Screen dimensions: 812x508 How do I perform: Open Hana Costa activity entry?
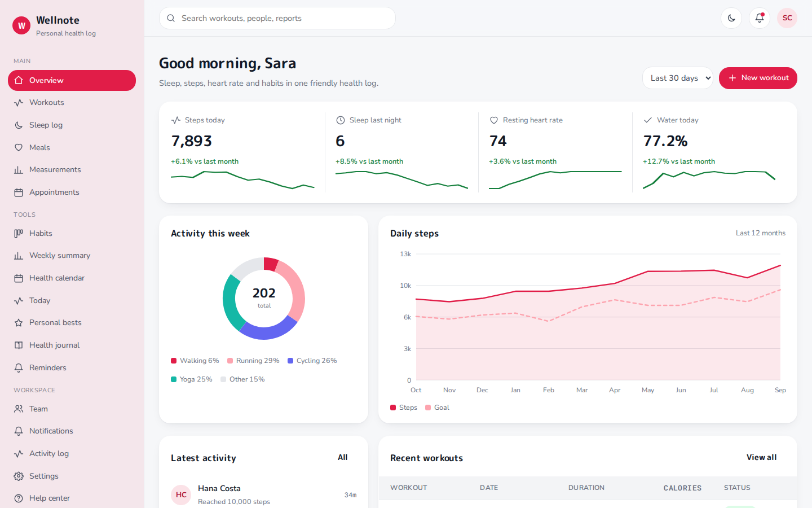pyautogui.click(x=263, y=494)
